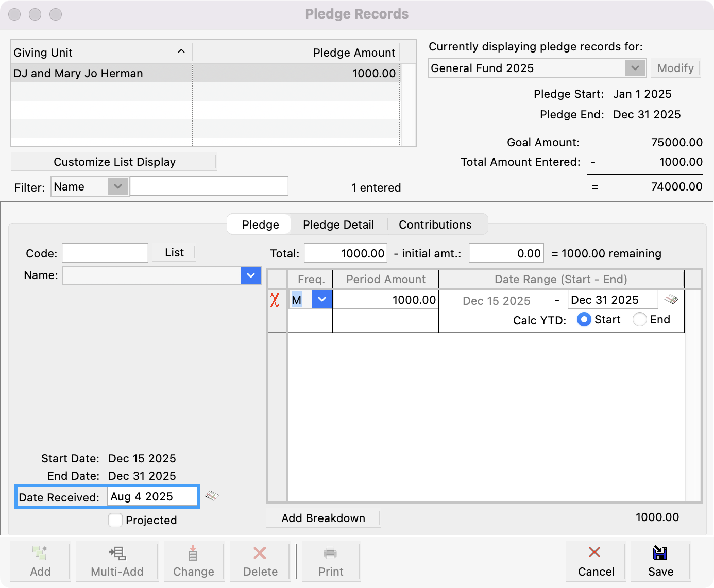Open the Contributions tab

(x=434, y=224)
